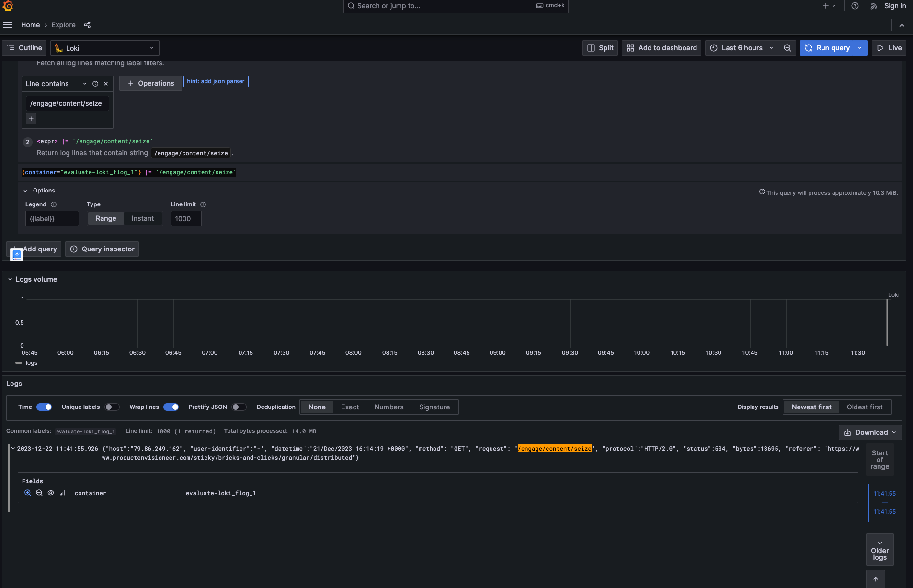Select Newest first display order
The height and width of the screenshot is (588, 913).
811,407
